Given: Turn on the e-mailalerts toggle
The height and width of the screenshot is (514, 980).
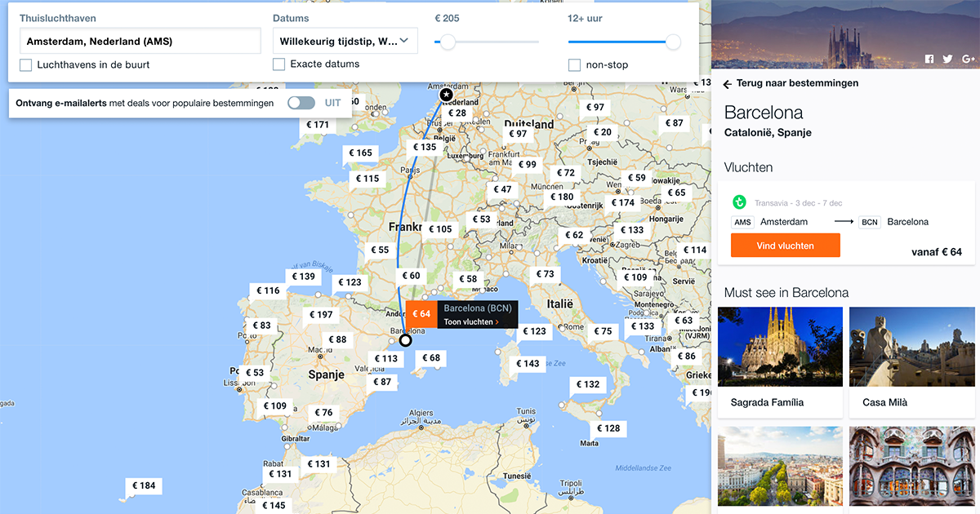Looking at the screenshot, I should pos(301,103).
